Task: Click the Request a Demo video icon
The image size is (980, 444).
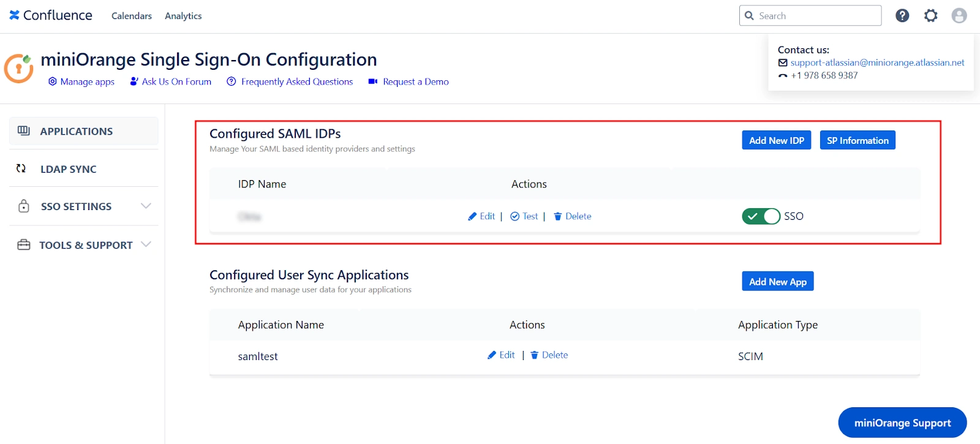Action: pyautogui.click(x=372, y=81)
